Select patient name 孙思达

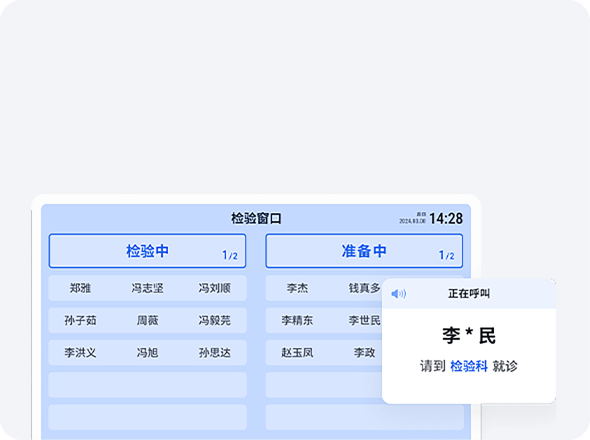tap(214, 353)
